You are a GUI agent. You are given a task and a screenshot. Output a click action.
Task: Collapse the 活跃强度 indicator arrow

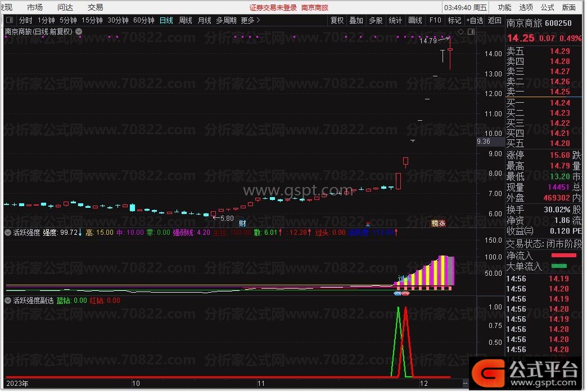(7, 233)
